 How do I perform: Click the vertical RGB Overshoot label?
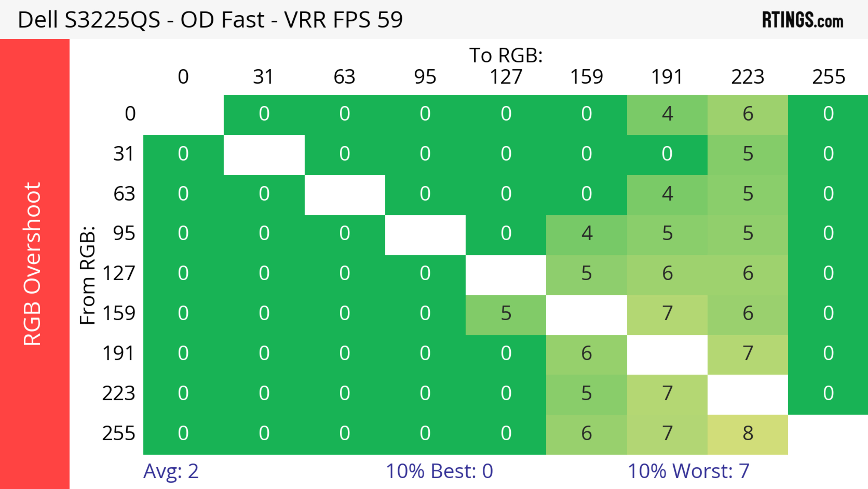[33, 264]
